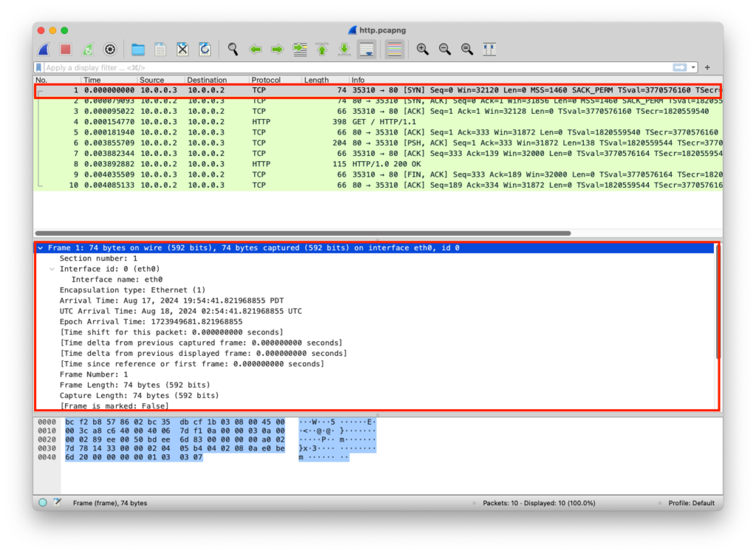This screenshot has height=554, width=756.
Task: Toggle auto-scroll during live capture
Action: pyautogui.click(x=366, y=49)
